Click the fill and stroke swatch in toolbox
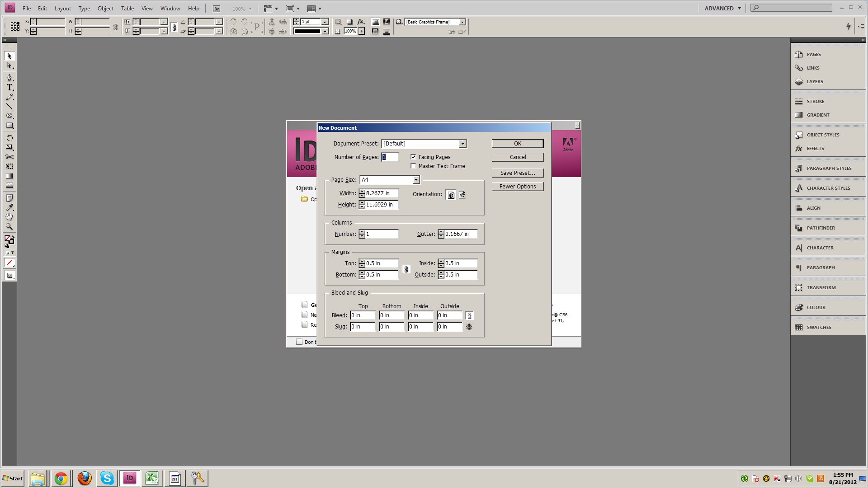The image size is (868, 488). pyautogui.click(x=9, y=239)
